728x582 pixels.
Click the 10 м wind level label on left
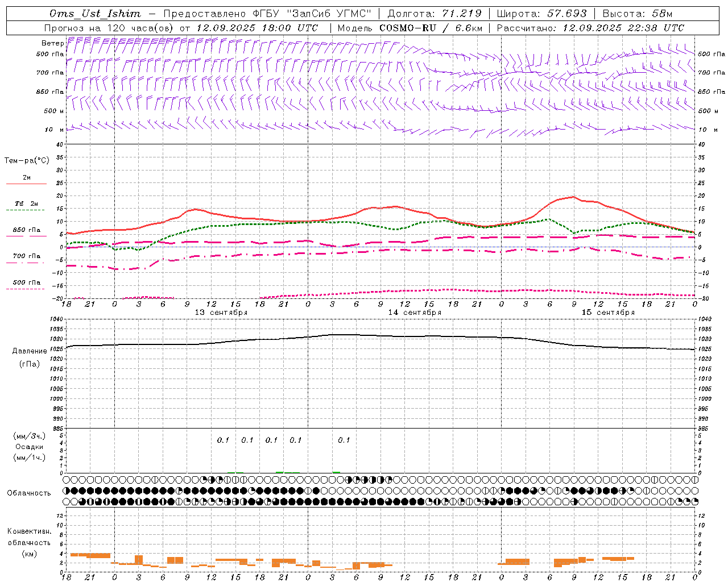(54, 130)
